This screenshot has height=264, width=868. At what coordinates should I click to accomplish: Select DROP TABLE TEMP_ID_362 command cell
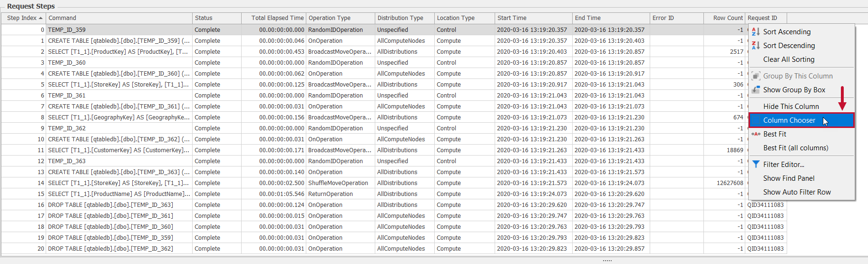click(119, 249)
